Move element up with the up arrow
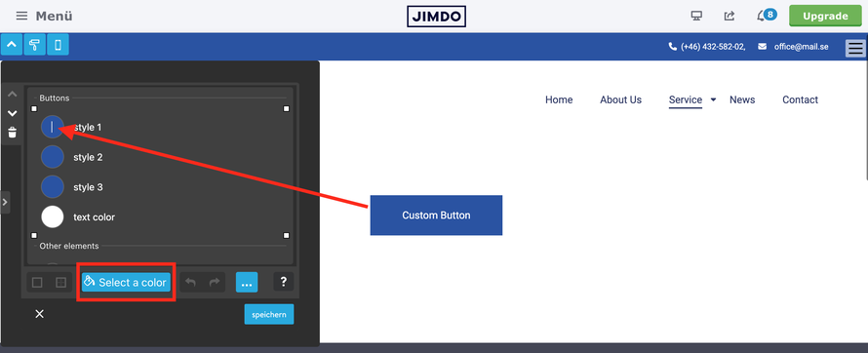 tap(12, 94)
